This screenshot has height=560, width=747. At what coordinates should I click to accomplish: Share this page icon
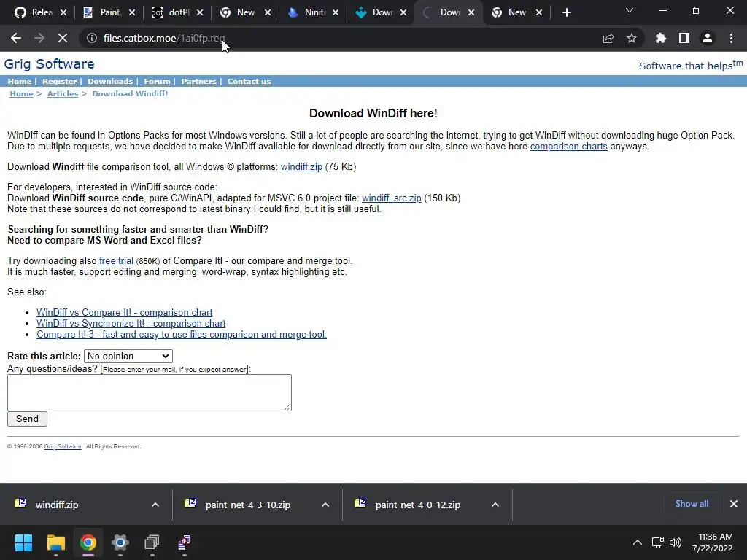pos(608,38)
